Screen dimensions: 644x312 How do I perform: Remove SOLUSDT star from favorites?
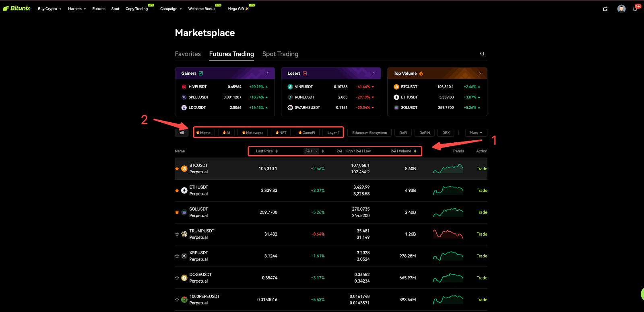point(177,212)
